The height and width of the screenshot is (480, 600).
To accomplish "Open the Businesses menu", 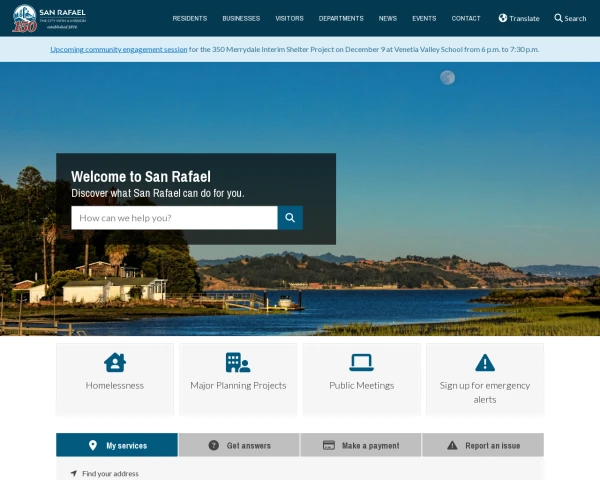I will (241, 18).
